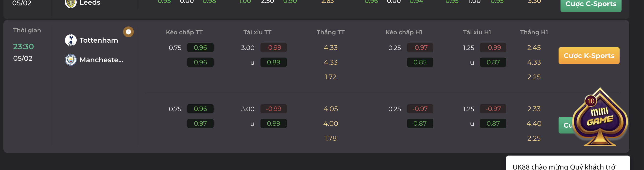Screen dimensions: 644x170
Task: Select first-row over odds -0.99 at 3.00
Action: 273,47
